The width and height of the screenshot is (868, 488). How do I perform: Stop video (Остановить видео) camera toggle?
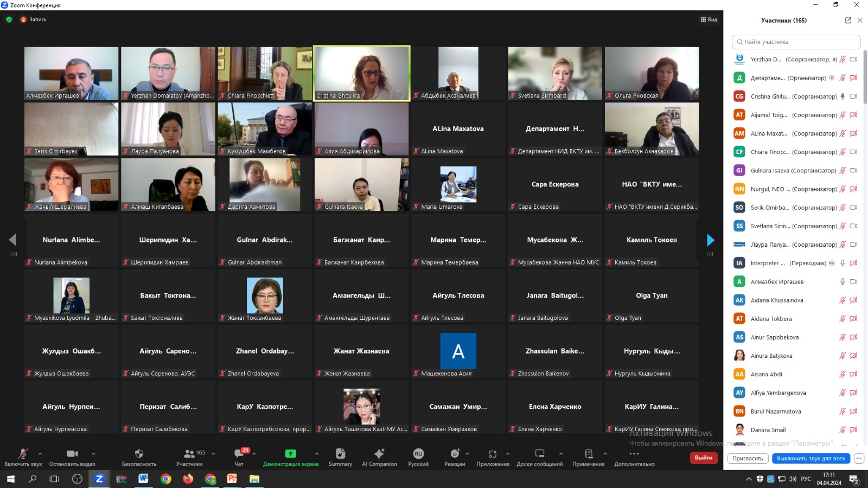click(x=72, y=454)
